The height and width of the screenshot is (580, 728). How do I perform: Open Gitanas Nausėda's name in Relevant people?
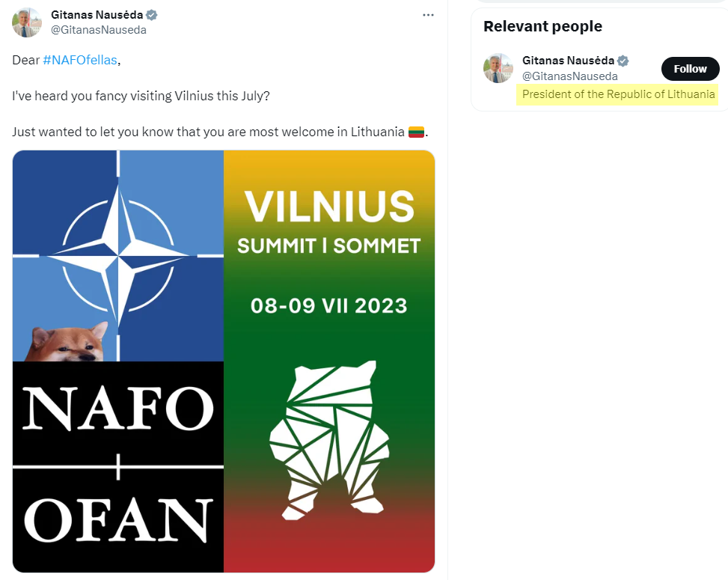coord(569,61)
